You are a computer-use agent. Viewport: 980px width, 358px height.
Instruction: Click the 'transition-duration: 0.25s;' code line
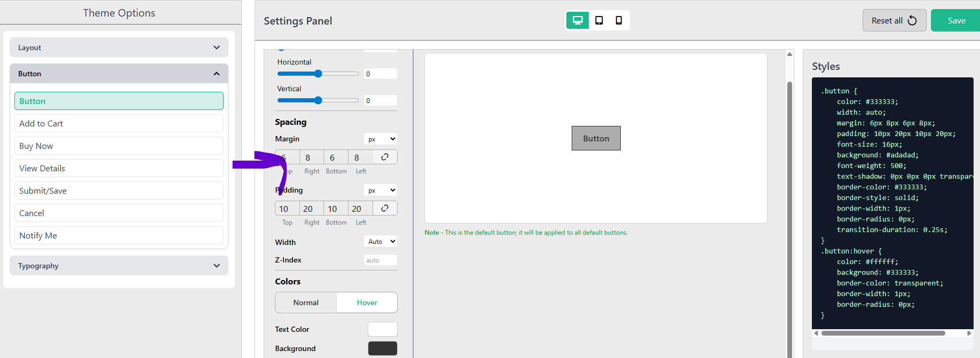pyautogui.click(x=892, y=229)
